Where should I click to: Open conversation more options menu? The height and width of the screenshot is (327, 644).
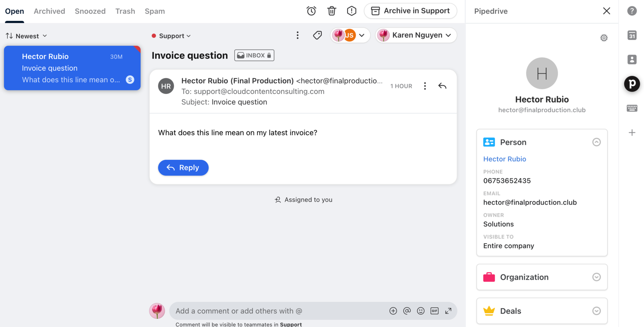tap(298, 36)
